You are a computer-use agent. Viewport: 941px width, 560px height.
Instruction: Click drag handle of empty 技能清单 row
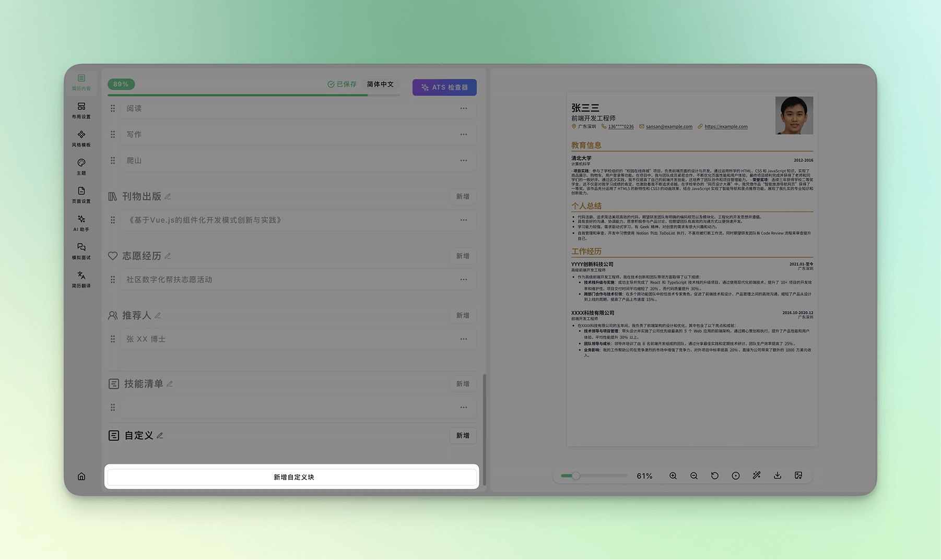point(113,407)
